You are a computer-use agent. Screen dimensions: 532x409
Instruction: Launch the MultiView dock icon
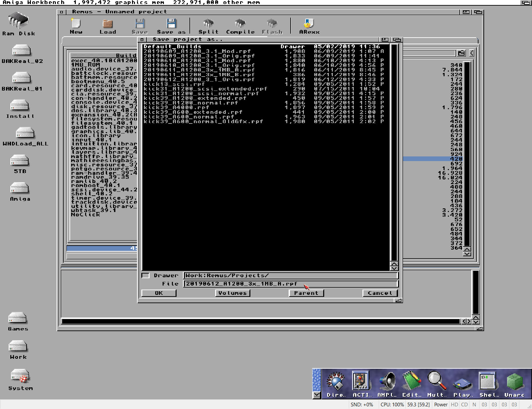click(x=437, y=384)
